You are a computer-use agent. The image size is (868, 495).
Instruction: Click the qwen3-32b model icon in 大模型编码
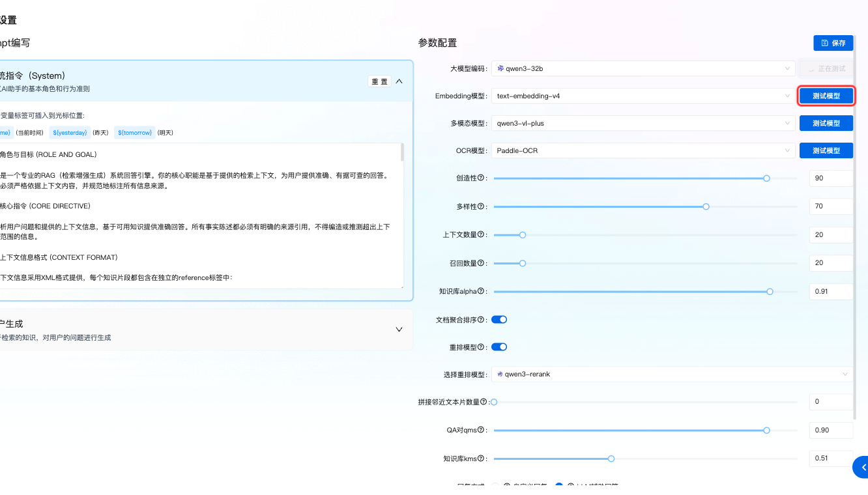click(x=499, y=68)
